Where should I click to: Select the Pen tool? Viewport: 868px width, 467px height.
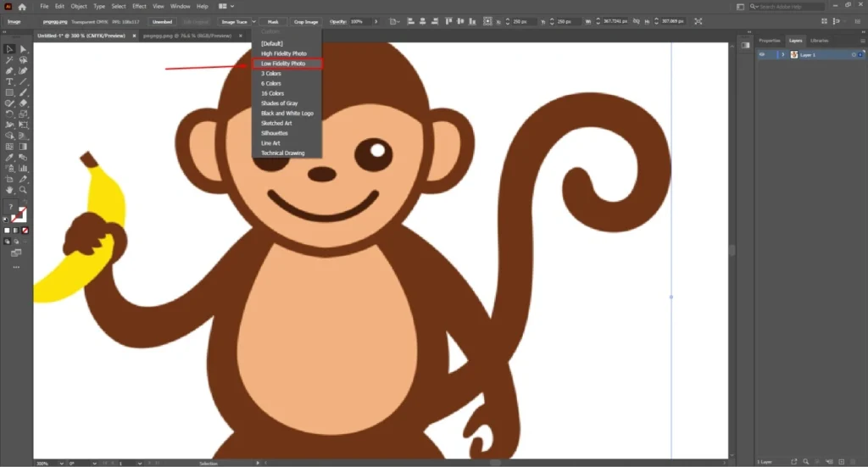[x=9, y=71]
